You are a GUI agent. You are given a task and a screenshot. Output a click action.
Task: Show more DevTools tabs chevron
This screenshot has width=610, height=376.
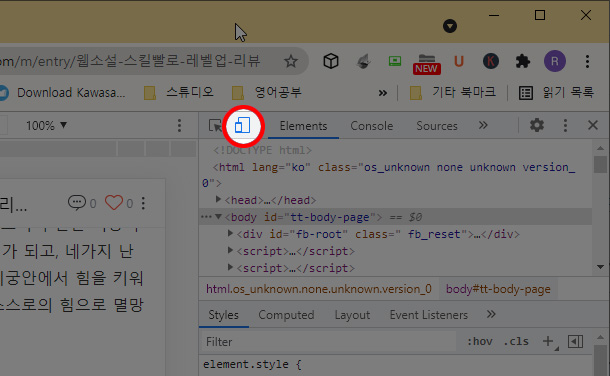pyautogui.click(x=483, y=125)
